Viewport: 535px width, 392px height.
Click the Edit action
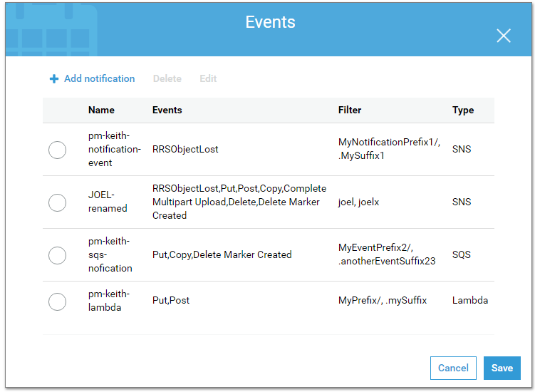[x=208, y=78]
